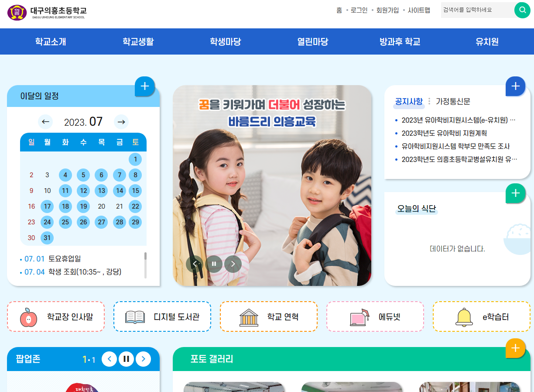Switch to 가정통신문 tab

453,101
